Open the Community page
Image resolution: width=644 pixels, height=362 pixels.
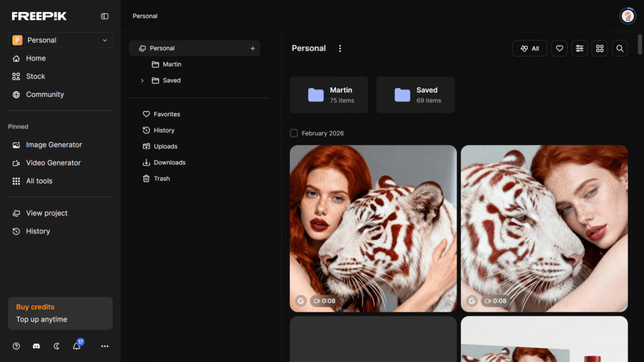click(x=60, y=94)
